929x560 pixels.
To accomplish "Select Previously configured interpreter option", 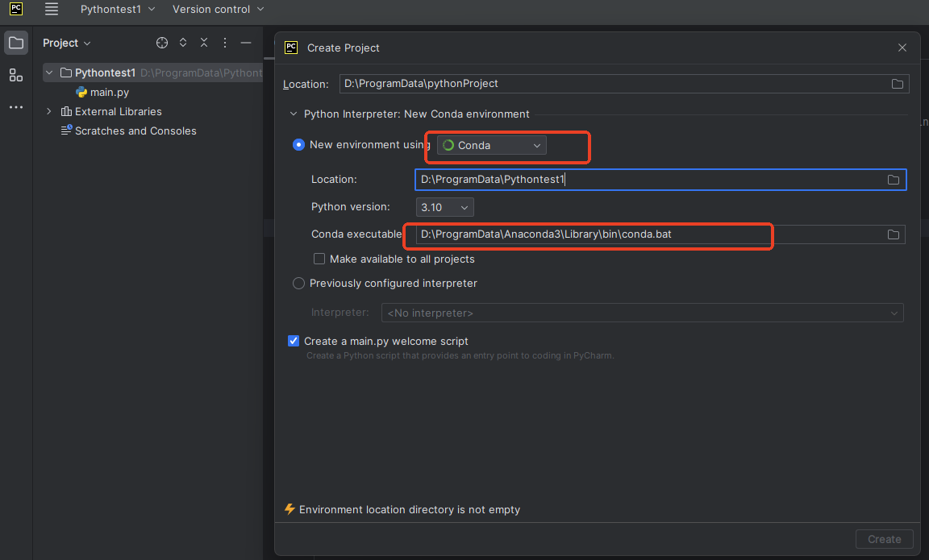I will point(298,283).
